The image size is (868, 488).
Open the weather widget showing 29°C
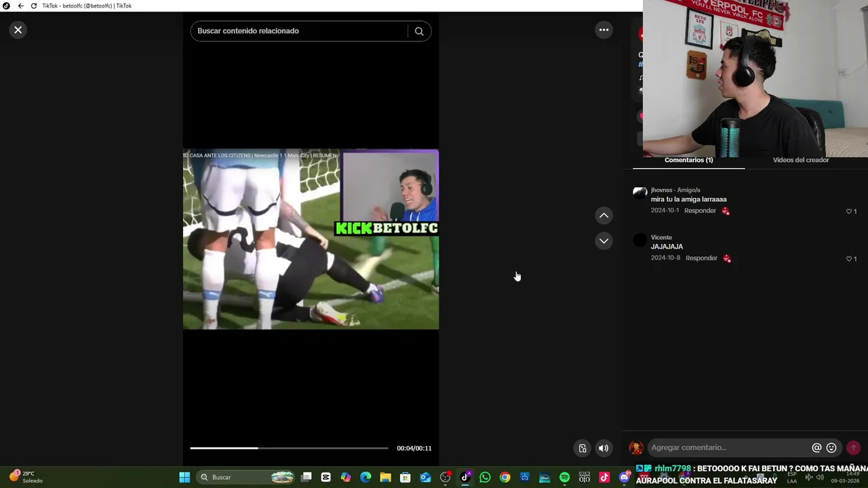26,477
